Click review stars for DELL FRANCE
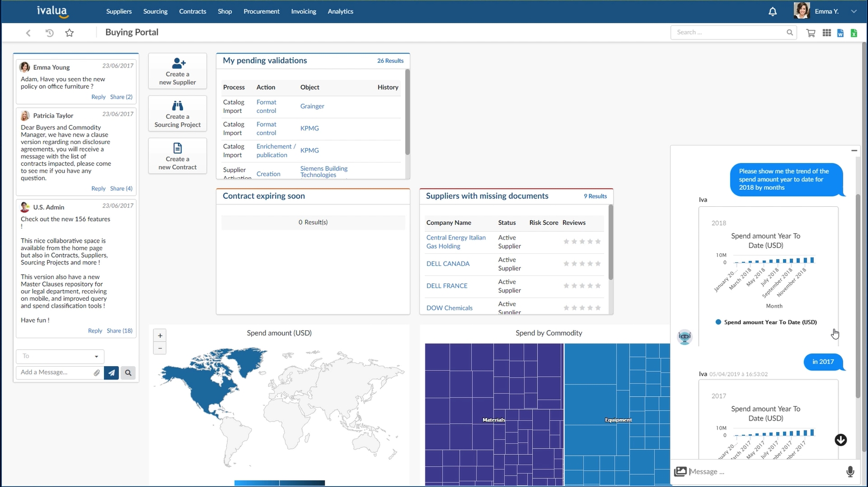The height and width of the screenshot is (487, 868). pos(582,286)
